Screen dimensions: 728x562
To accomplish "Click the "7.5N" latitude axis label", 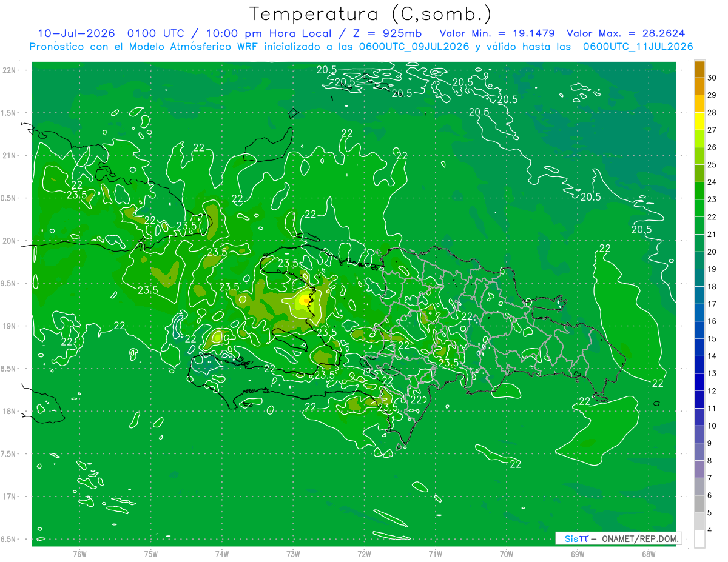I will pyautogui.click(x=9, y=454).
